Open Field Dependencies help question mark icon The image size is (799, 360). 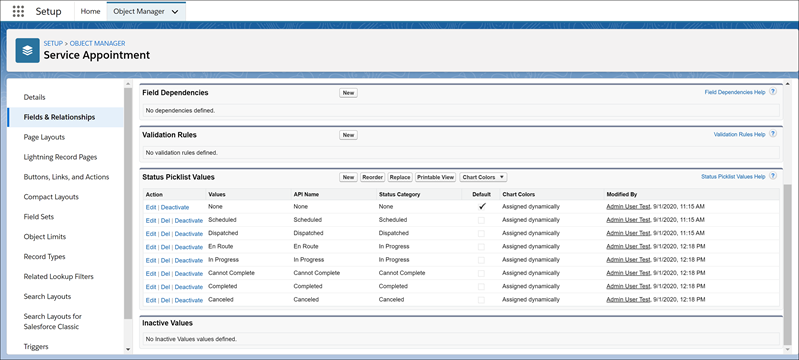[x=773, y=92]
